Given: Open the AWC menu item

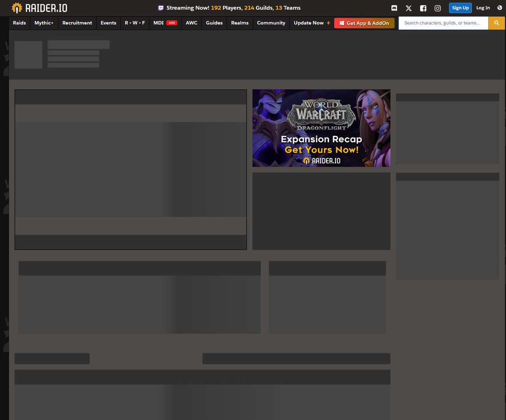Looking at the screenshot, I should [x=191, y=23].
